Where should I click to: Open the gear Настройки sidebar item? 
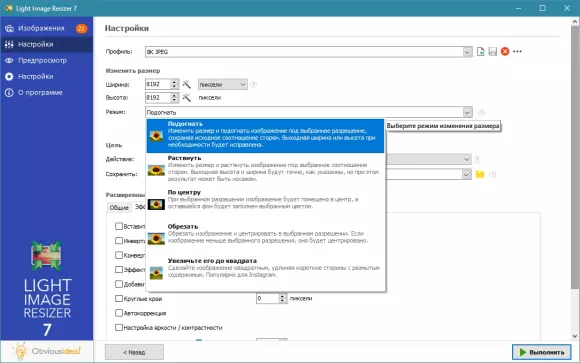click(x=46, y=77)
